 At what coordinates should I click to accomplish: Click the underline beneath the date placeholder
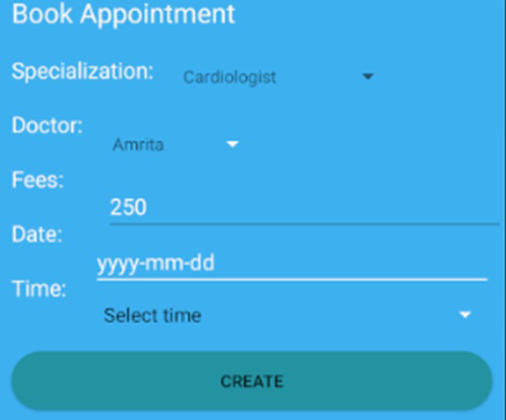292,280
